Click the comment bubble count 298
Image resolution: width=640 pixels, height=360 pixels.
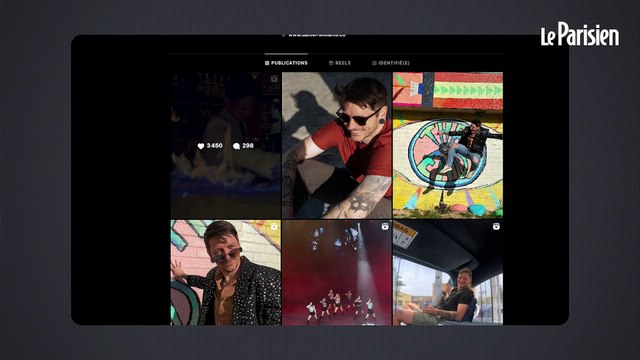click(x=243, y=146)
